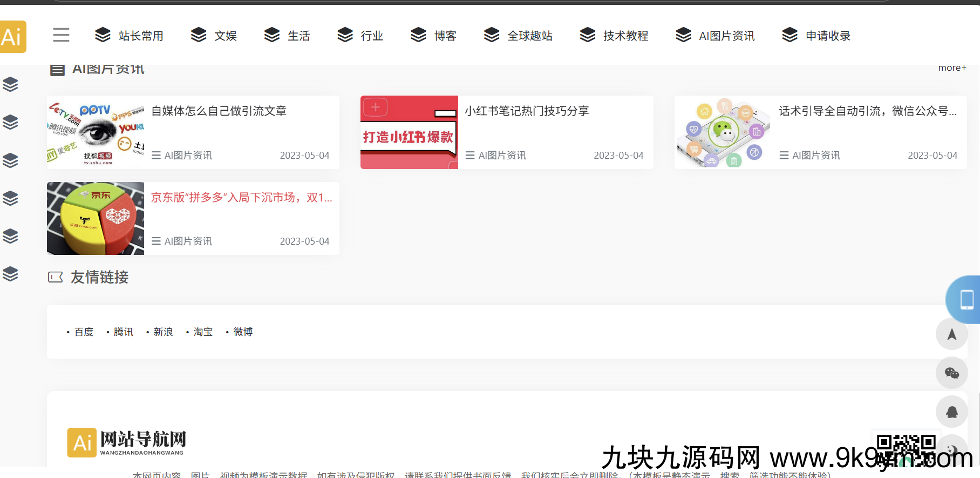The height and width of the screenshot is (478, 980).
Task: Open article 话术引导全自动引流，微信公众号
Action: pyautogui.click(x=868, y=111)
